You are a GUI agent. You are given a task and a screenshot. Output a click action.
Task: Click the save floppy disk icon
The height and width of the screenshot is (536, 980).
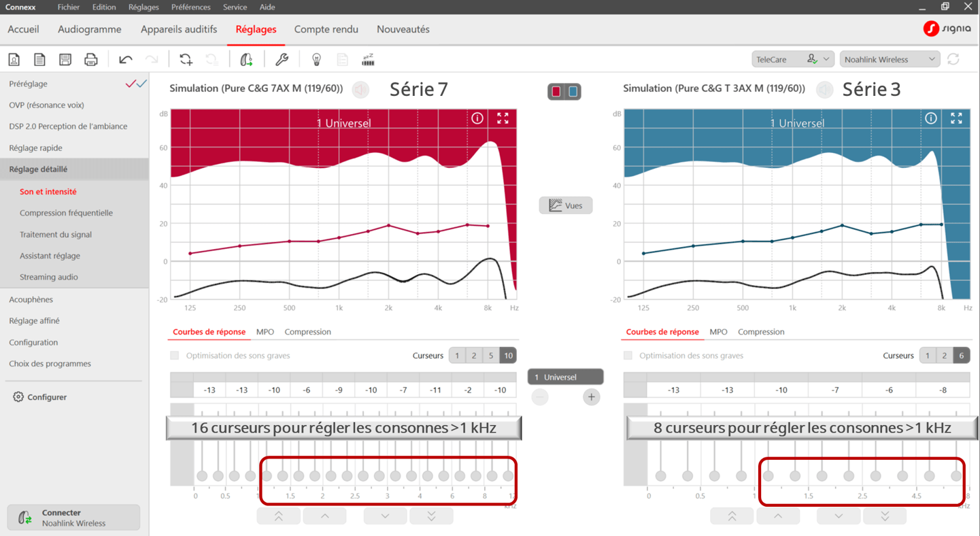tap(65, 60)
